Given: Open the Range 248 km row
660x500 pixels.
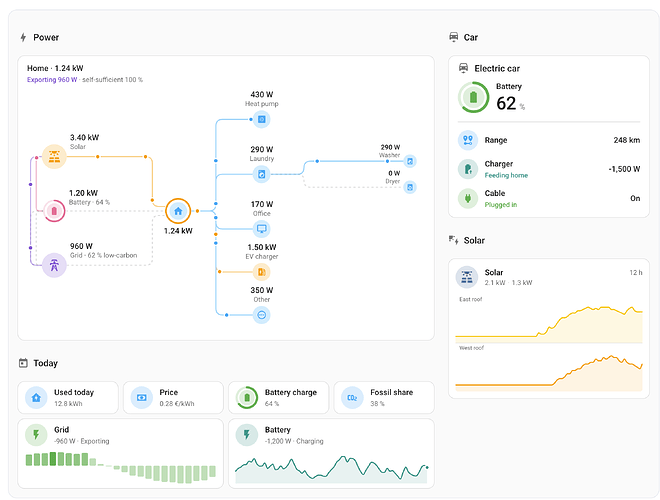Looking at the screenshot, I should pos(549,140).
